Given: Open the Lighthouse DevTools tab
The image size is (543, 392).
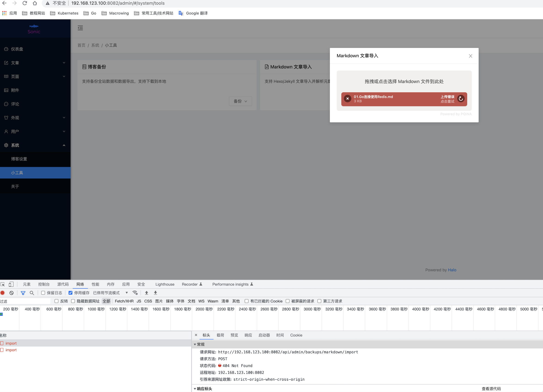Looking at the screenshot, I should (x=165, y=284).
